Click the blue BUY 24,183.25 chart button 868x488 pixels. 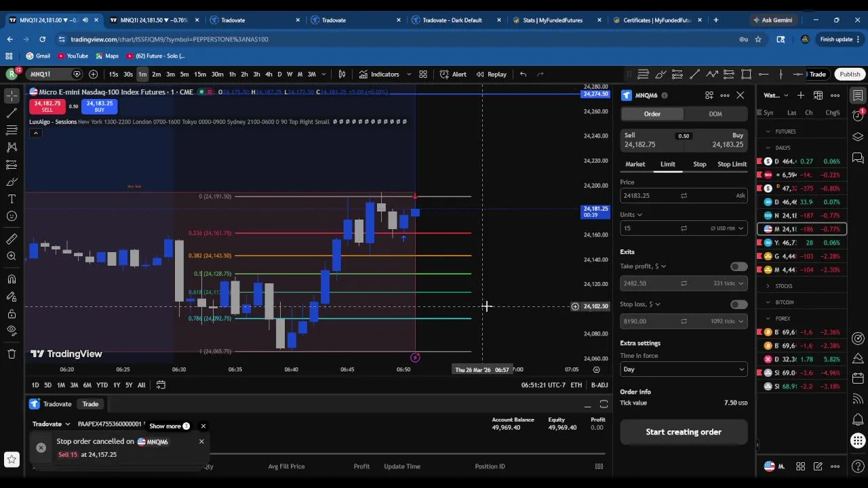click(100, 106)
